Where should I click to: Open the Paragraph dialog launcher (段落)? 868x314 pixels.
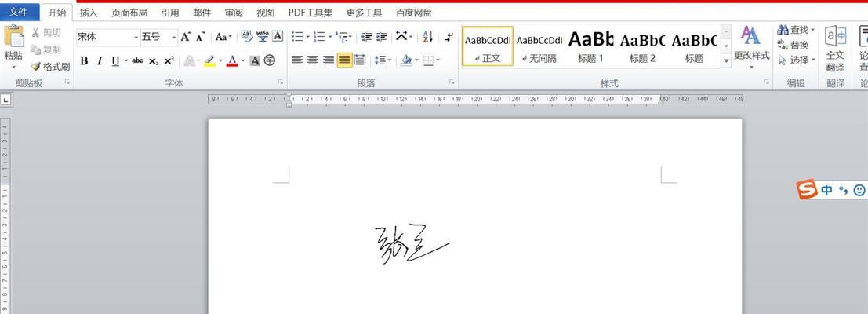point(452,82)
